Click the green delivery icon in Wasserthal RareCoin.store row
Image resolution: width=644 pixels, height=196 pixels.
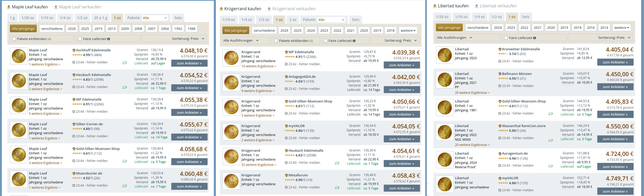[x=551, y=140]
